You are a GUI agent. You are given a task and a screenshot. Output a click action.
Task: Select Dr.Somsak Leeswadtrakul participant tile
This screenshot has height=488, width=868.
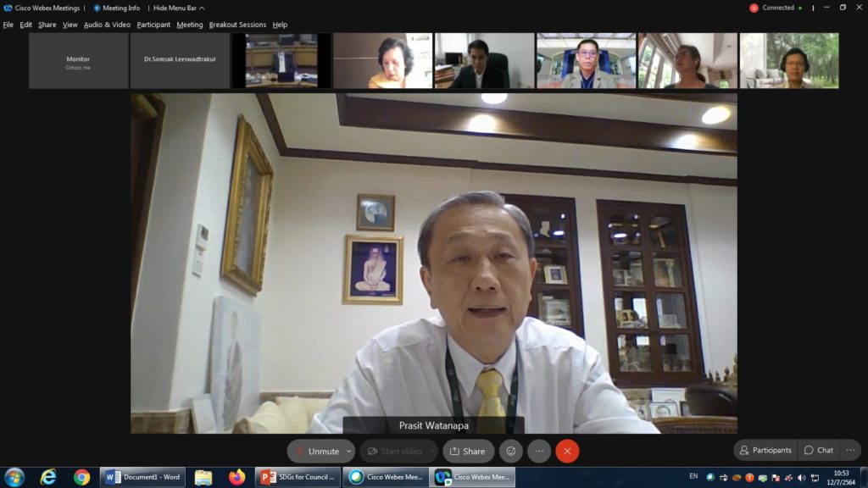180,60
